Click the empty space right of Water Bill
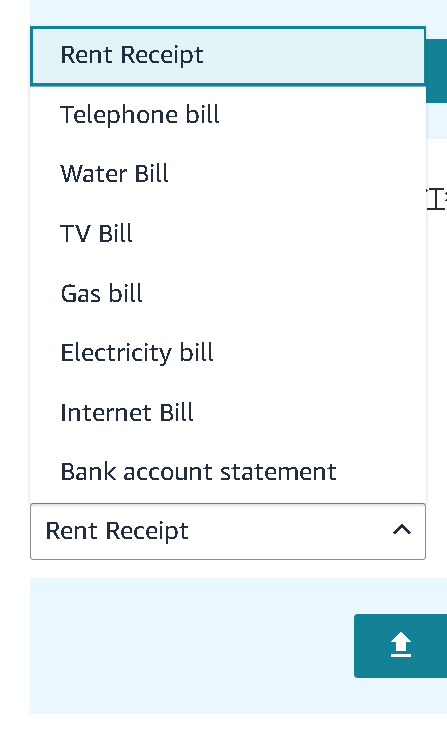Image resolution: width=447 pixels, height=731 pixels. [x=296, y=174]
